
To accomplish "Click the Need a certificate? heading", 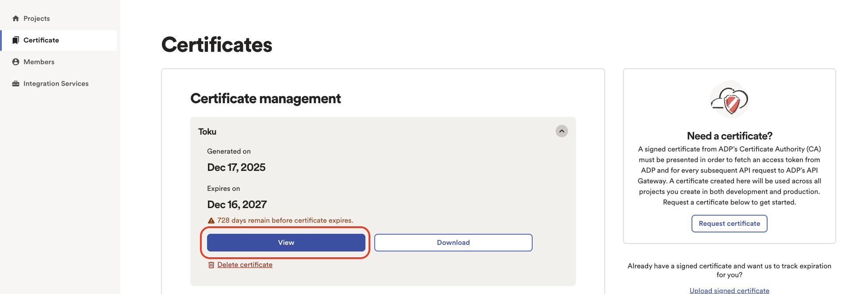I will pyautogui.click(x=730, y=136).
